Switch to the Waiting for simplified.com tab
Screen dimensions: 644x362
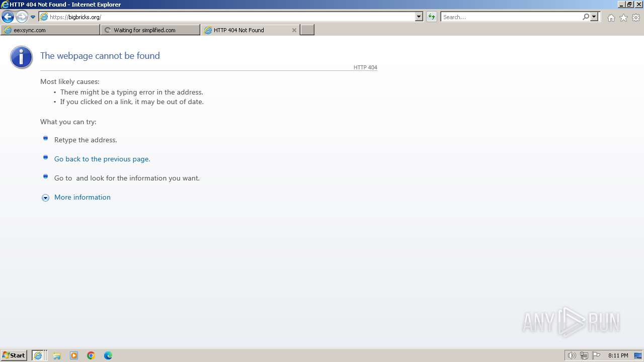150,30
